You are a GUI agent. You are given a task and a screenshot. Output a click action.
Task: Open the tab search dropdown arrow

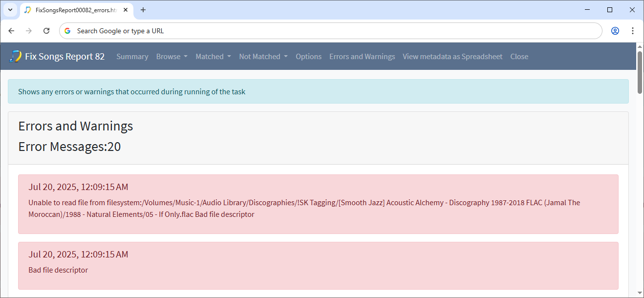coord(10,10)
